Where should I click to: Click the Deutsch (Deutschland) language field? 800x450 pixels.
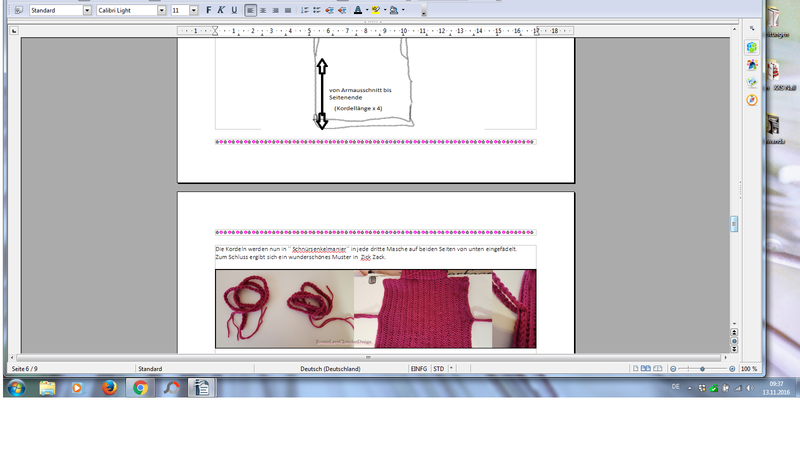(x=330, y=369)
